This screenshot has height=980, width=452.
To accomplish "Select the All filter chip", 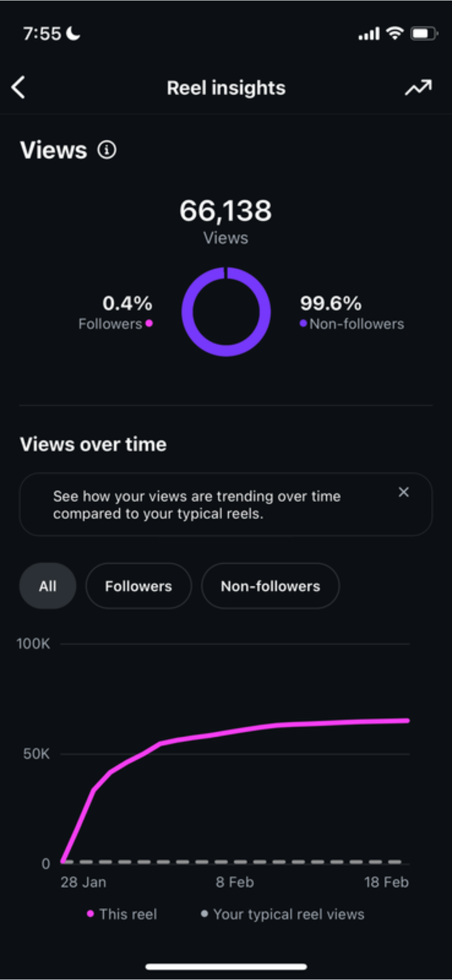I will click(x=47, y=586).
